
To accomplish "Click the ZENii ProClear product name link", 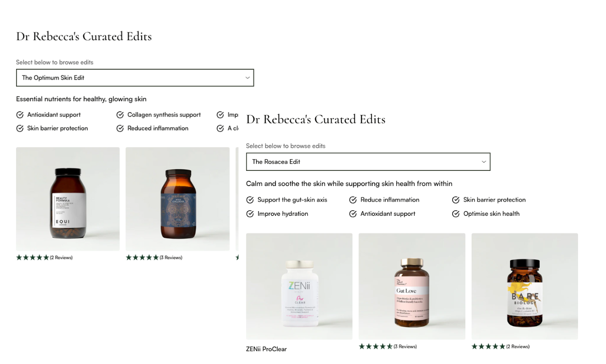I will [x=267, y=349].
